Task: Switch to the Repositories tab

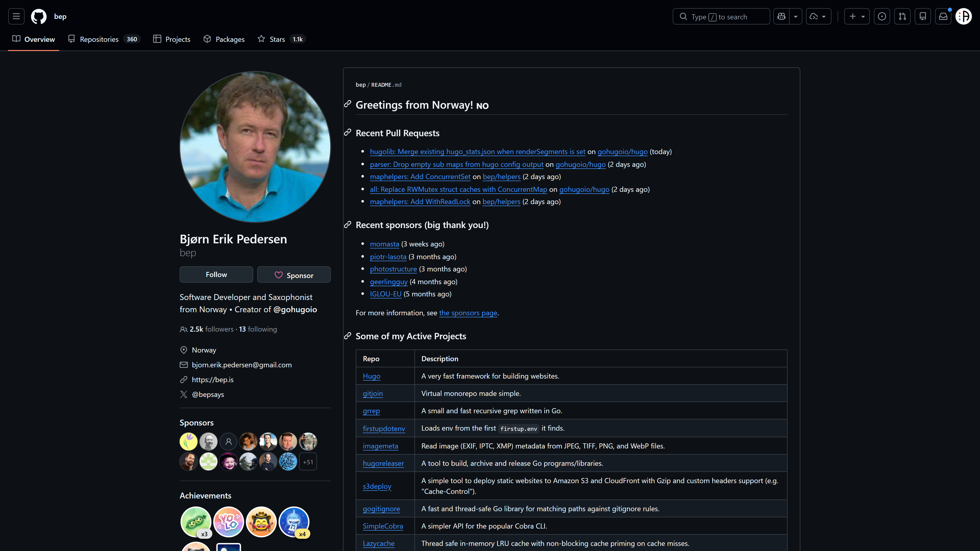Action: click(x=104, y=39)
